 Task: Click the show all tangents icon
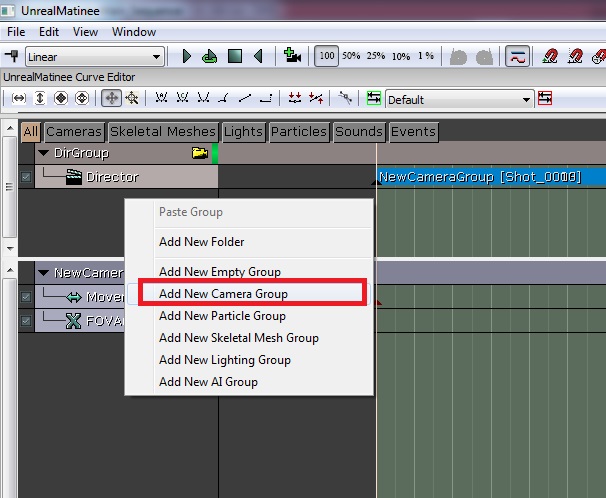coord(344,98)
